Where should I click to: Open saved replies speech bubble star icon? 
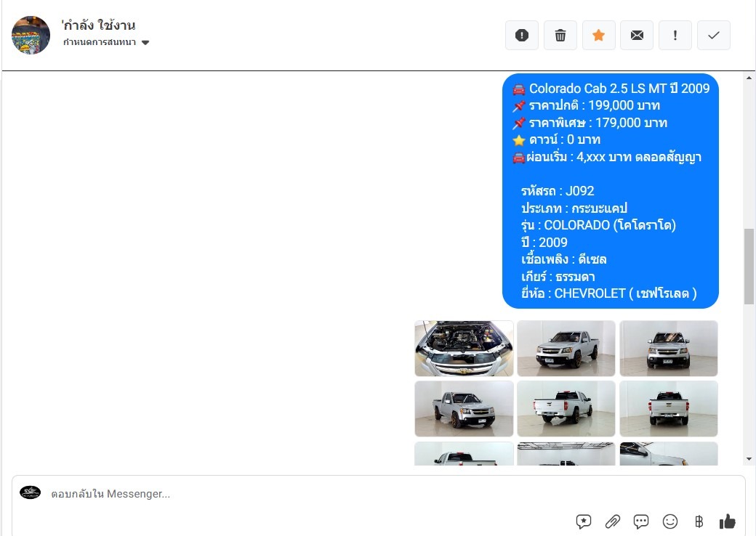[x=584, y=521]
